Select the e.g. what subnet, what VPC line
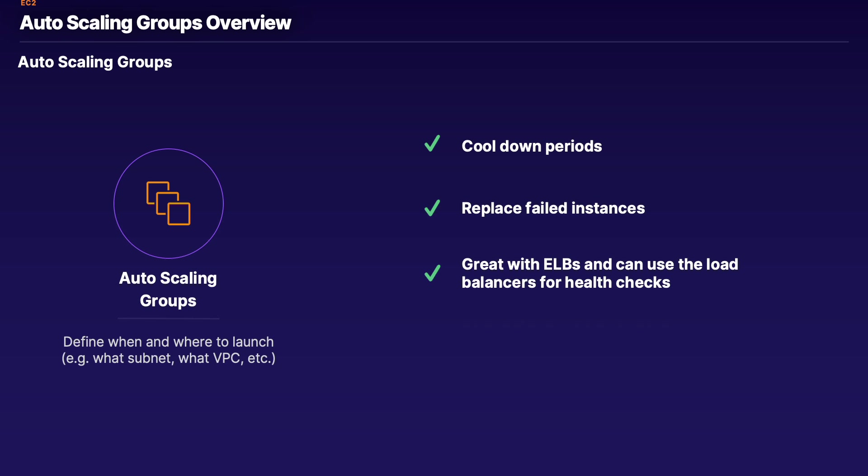Viewport: 868px width, 476px height. tap(168, 358)
